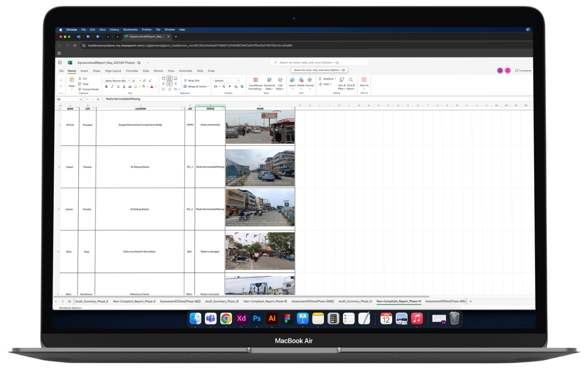Click the Conditional Formatting icon
The image size is (588, 372).
click(255, 80)
